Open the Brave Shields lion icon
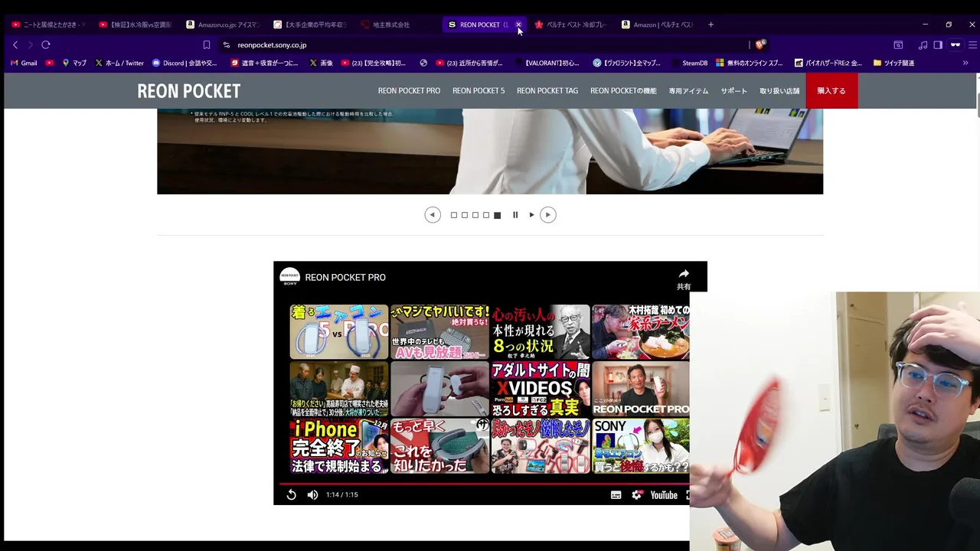The height and width of the screenshot is (551, 980). [759, 45]
